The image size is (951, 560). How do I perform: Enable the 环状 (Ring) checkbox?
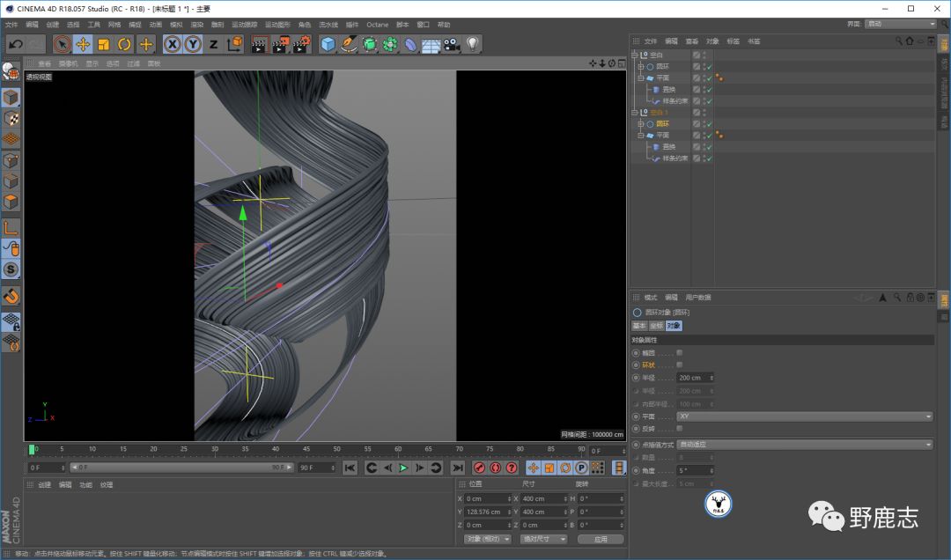coord(679,365)
